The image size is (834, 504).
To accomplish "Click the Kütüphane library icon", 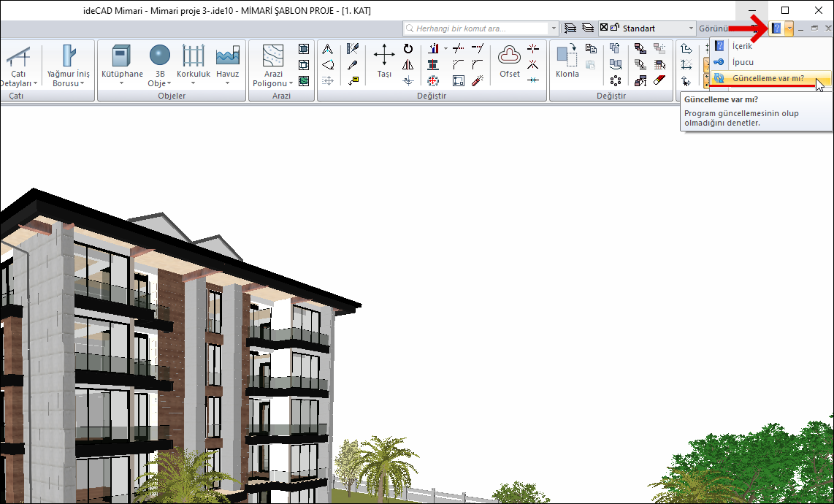I will point(122,56).
